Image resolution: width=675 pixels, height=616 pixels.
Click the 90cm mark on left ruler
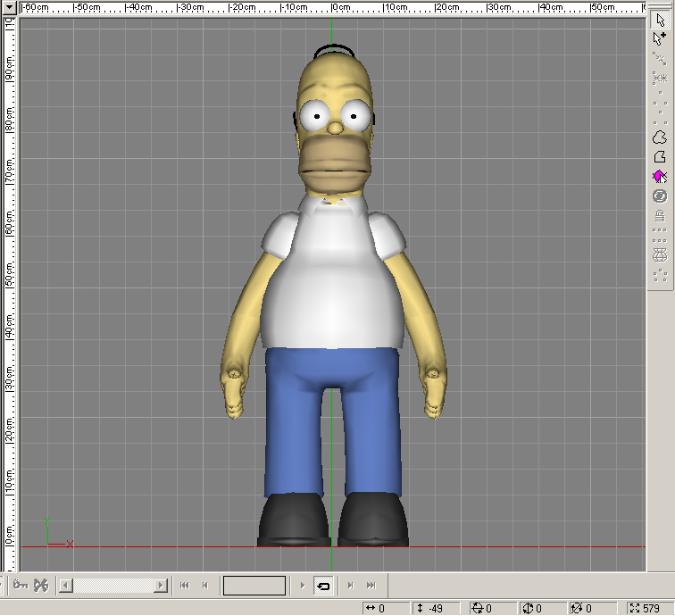click(9, 69)
